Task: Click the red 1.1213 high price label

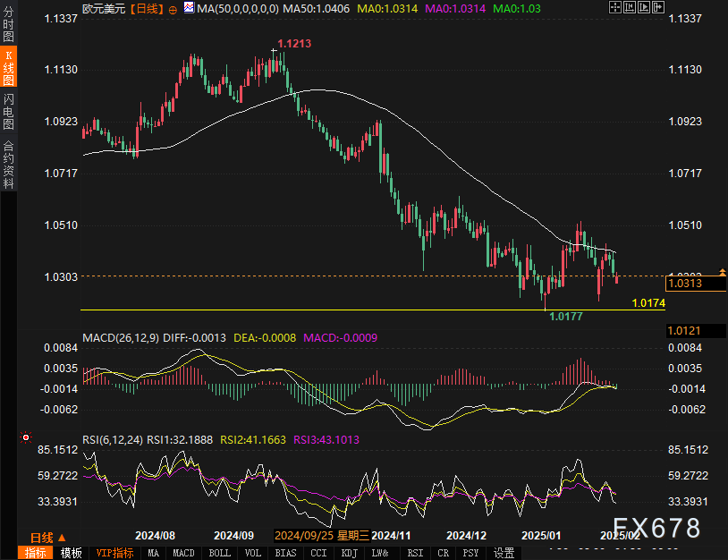Action: click(294, 44)
